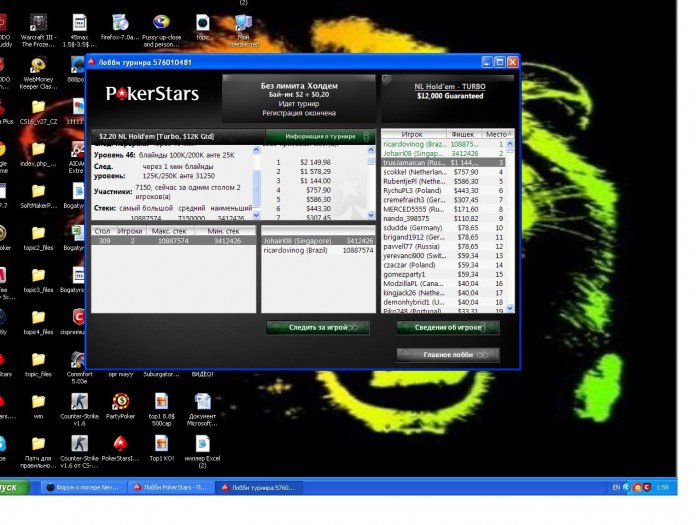Launch the firefox-7.0a desktop icon

120,27
